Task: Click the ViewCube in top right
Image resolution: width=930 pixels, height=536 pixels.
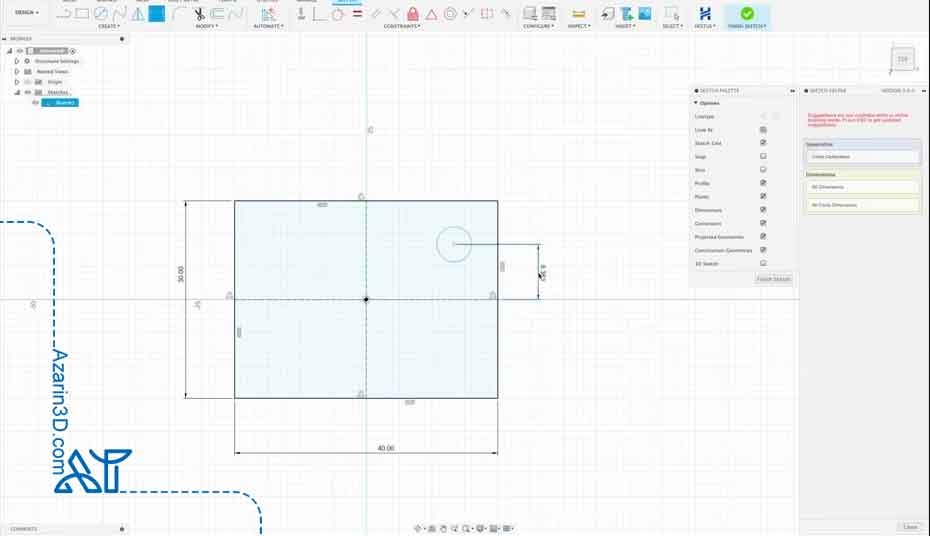Action: click(902, 60)
